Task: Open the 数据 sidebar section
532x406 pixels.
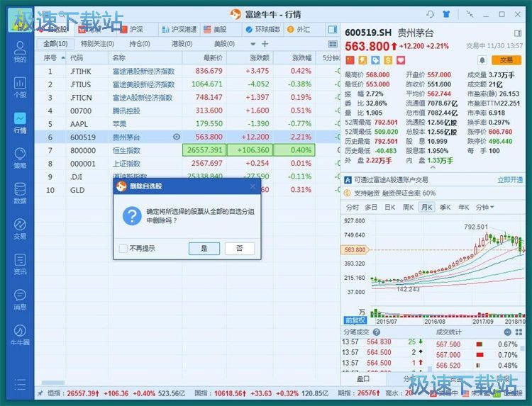Action: coord(20,193)
